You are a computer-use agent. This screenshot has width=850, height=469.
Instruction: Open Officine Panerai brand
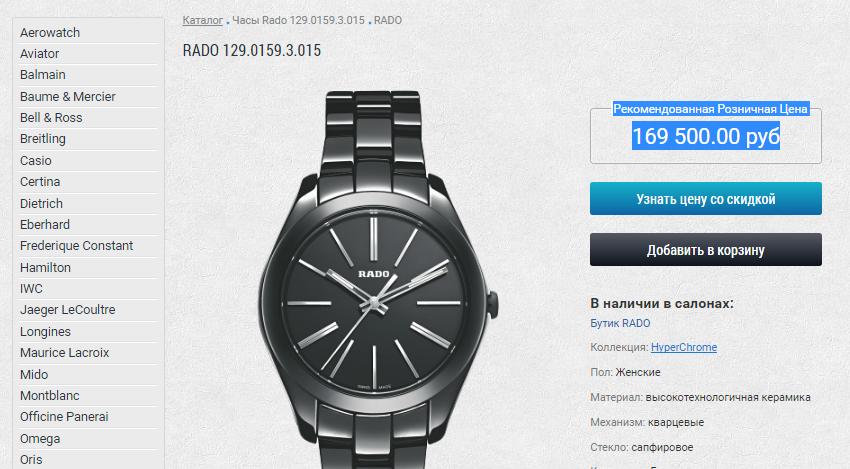tap(64, 416)
